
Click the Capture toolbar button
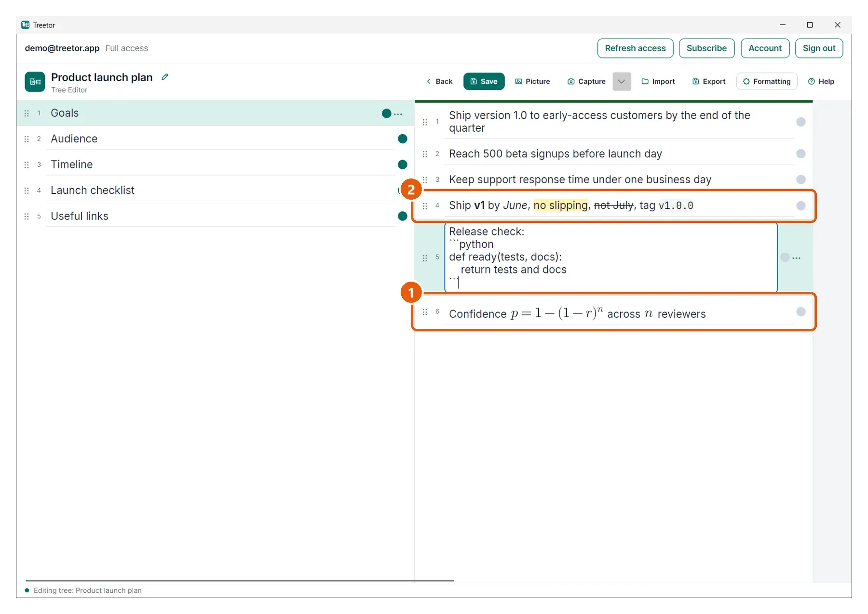coord(586,82)
